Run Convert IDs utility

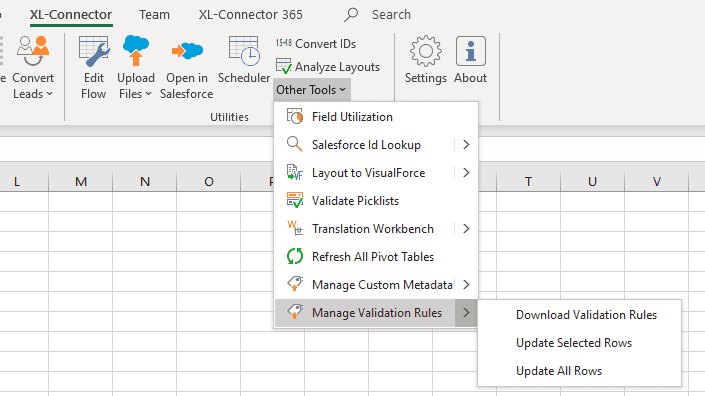point(316,44)
